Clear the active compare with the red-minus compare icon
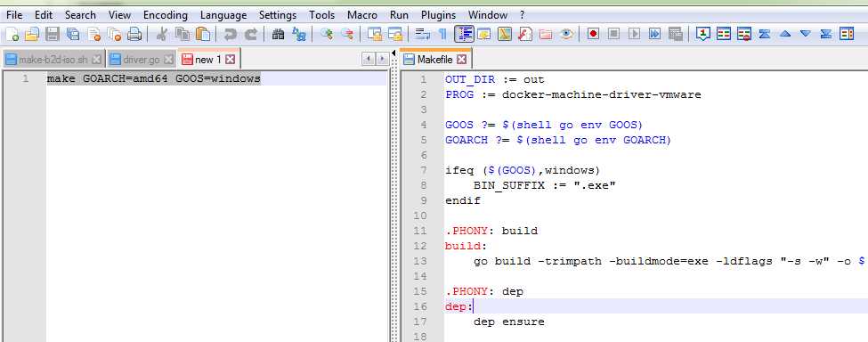The image size is (868, 342). pos(744,35)
